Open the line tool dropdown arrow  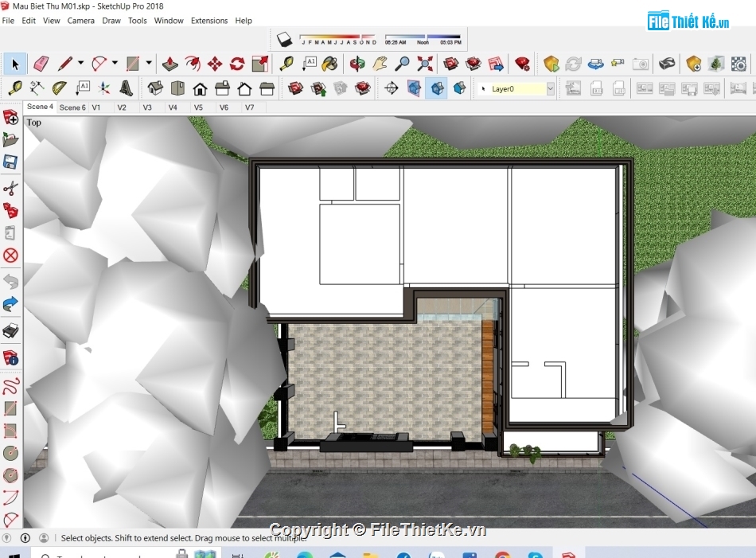point(80,63)
